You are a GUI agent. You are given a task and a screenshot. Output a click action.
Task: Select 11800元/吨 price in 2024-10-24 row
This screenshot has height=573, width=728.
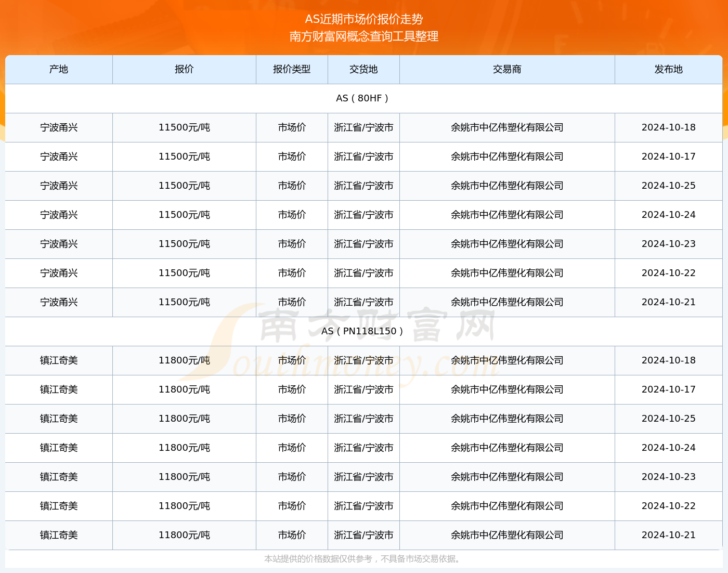184,448
